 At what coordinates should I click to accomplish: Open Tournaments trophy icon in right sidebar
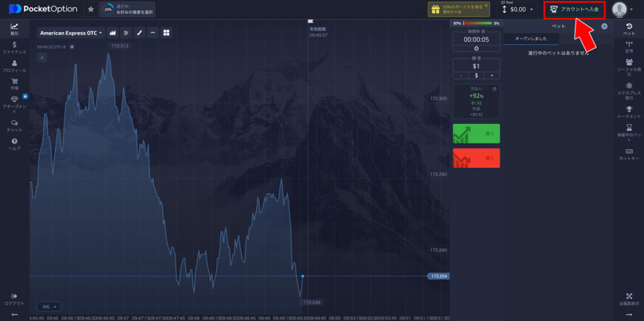629,112
